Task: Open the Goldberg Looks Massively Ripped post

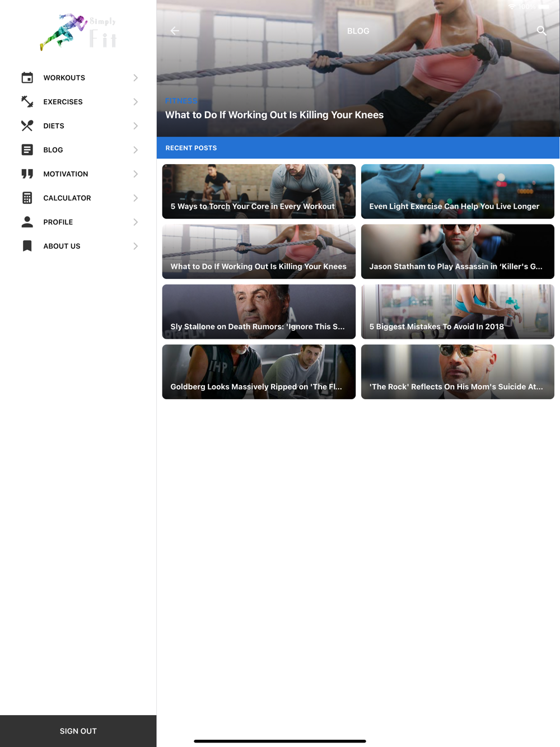Action: [x=259, y=372]
